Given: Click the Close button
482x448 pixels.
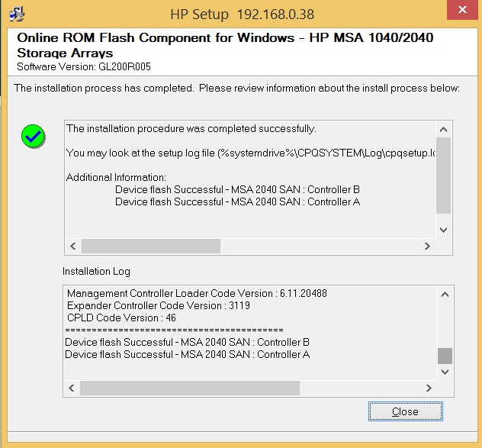Looking at the screenshot, I should tap(405, 411).
